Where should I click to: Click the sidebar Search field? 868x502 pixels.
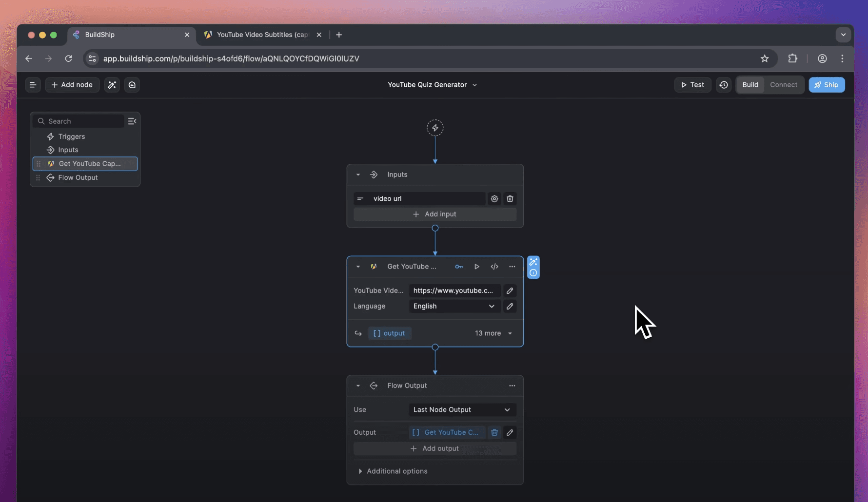pos(79,121)
